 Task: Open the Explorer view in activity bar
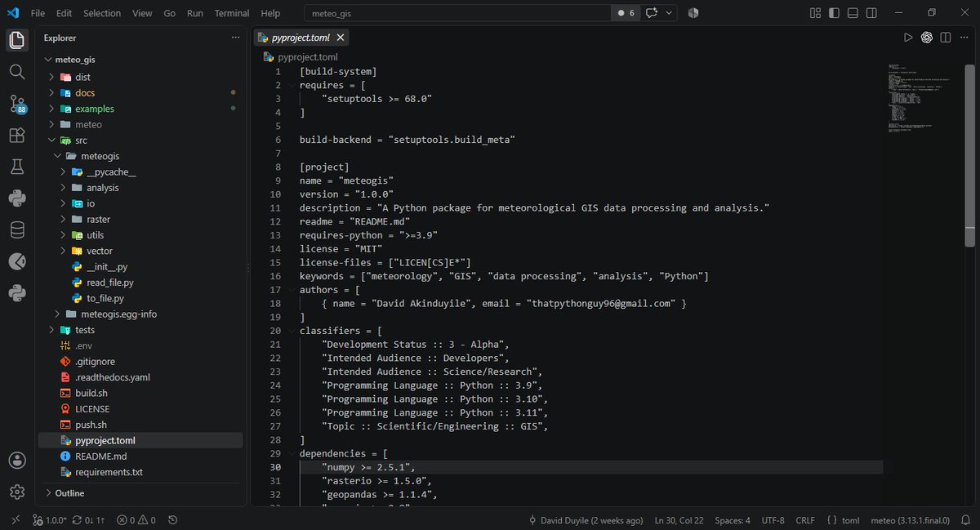coord(17,40)
